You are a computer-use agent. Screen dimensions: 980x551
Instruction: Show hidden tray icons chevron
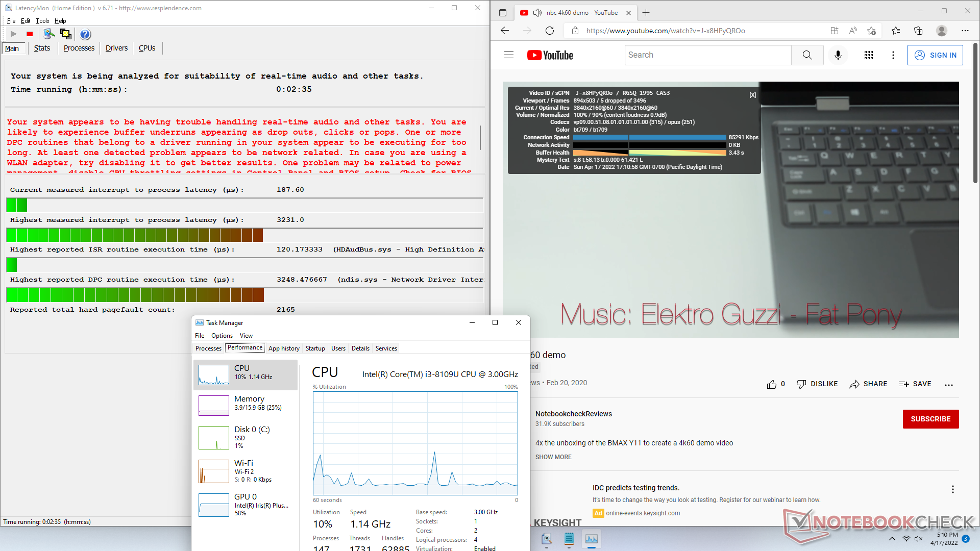(892, 539)
